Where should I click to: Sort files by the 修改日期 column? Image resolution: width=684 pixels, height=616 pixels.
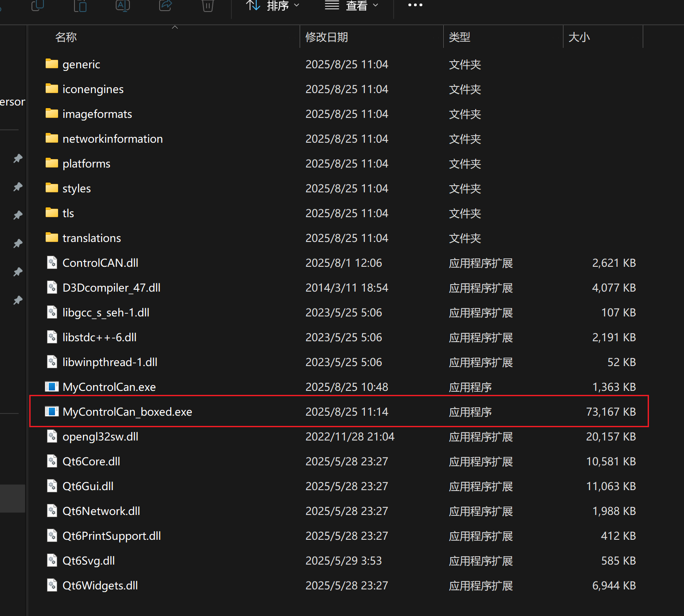pos(327,37)
